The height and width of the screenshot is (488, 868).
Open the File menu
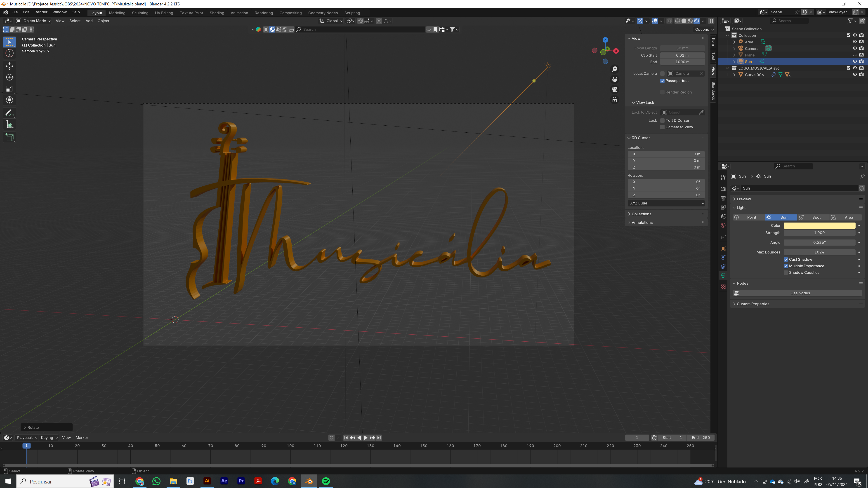(x=14, y=12)
